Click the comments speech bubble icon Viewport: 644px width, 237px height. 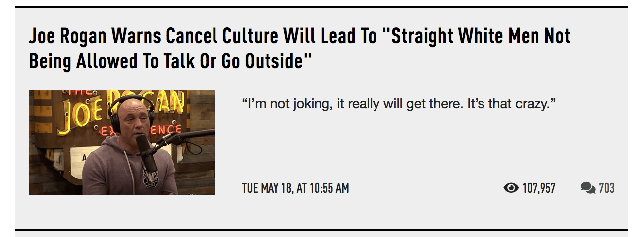(588, 188)
